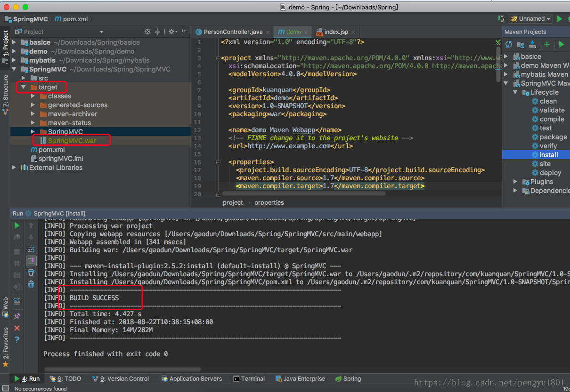Click the blue help question mark icon

[17, 340]
